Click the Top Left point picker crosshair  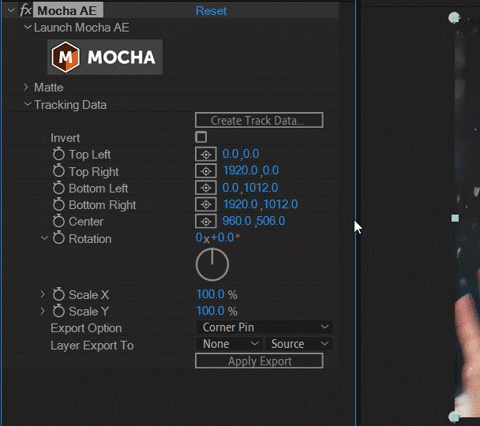(206, 154)
